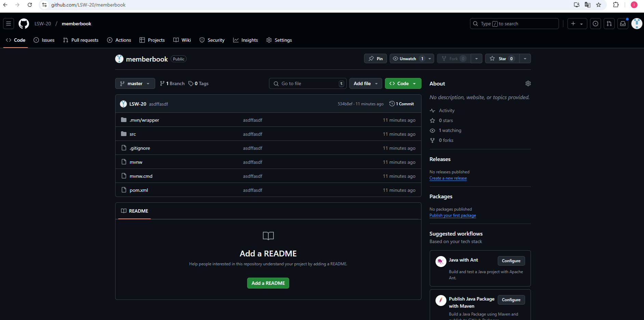Click the install app icon in address bar
Viewport: 644px width, 320px height.
point(577,5)
